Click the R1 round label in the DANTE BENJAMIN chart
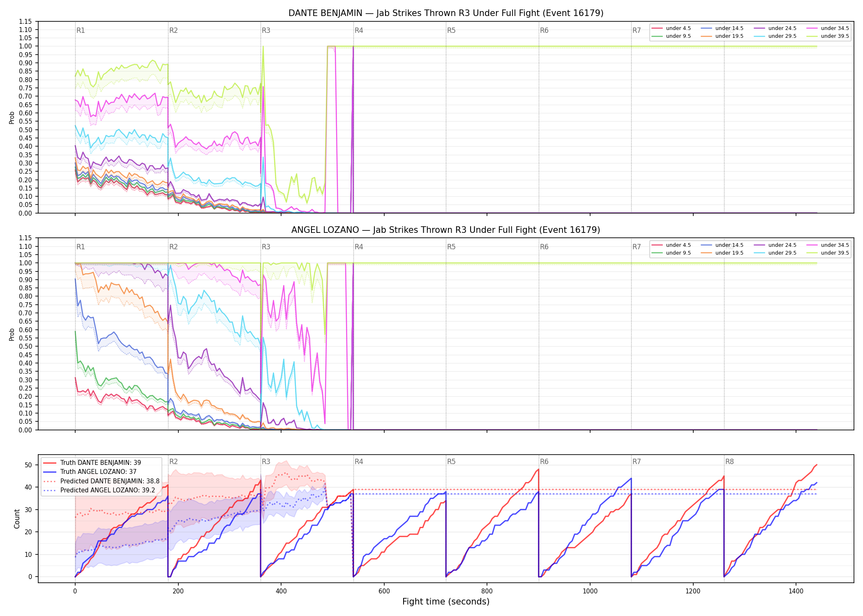The width and height of the screenshot is (863, 616). pos(81,30)
